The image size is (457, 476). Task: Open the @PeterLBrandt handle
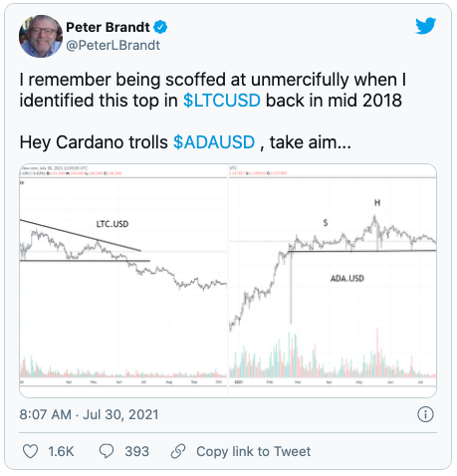[x=114, y=46]
